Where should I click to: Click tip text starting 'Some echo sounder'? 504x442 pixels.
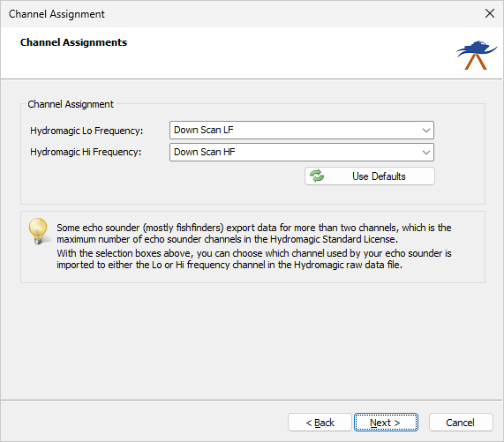point(254,233)
